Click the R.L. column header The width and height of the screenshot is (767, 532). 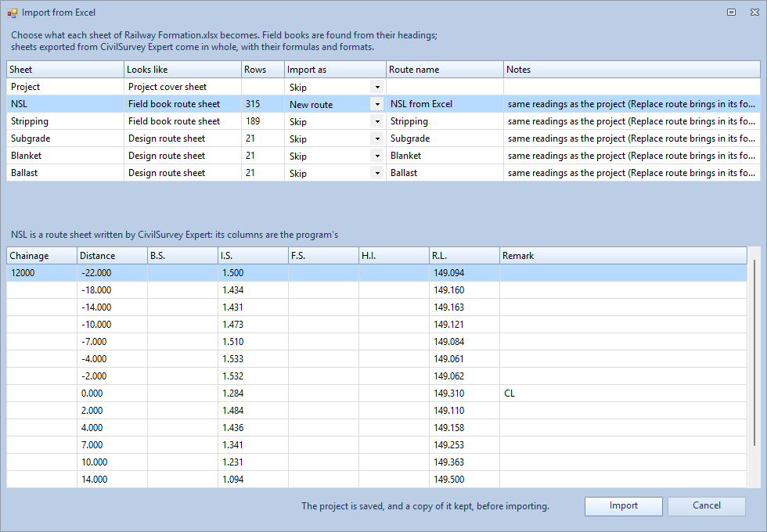coord(464,256)
